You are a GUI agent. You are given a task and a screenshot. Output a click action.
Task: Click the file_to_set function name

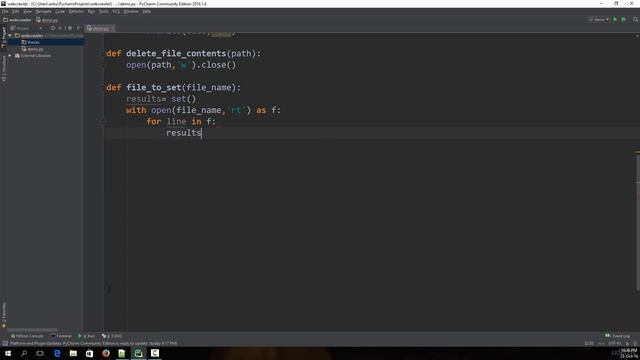[153, 87]
